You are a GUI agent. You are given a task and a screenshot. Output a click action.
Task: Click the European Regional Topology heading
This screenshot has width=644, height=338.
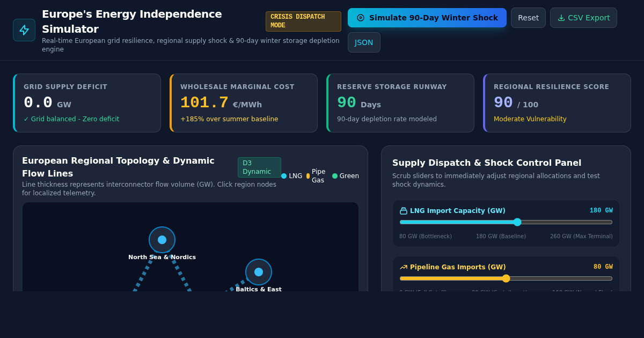(118, 167)
